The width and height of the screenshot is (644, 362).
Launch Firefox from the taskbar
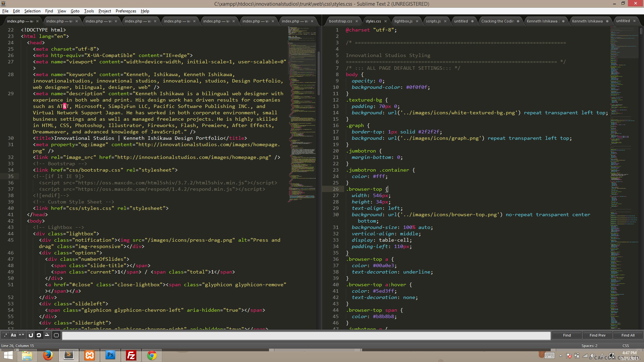click(x=48, y=355)
